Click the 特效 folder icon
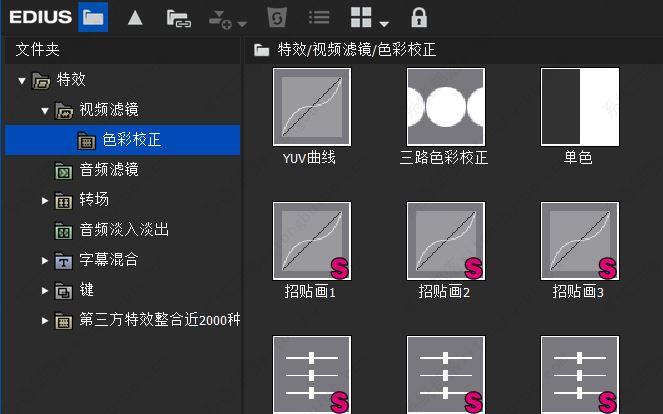 41,81
